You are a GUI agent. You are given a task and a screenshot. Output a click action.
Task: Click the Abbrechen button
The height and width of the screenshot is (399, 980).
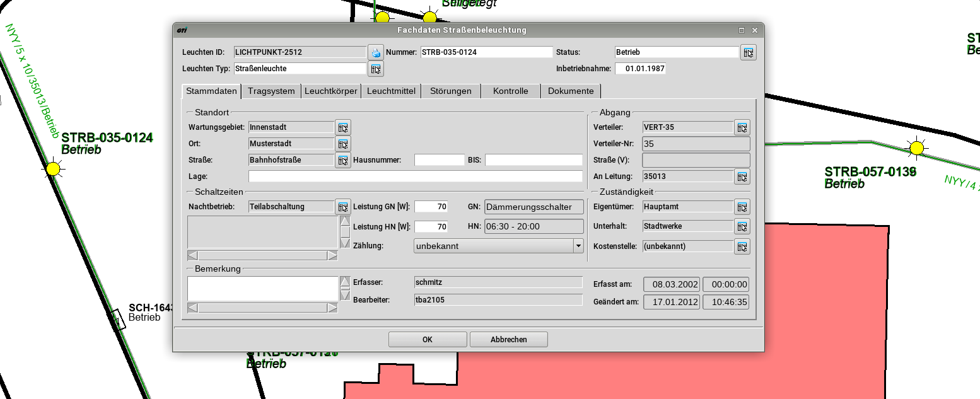(x=508, y=340)
